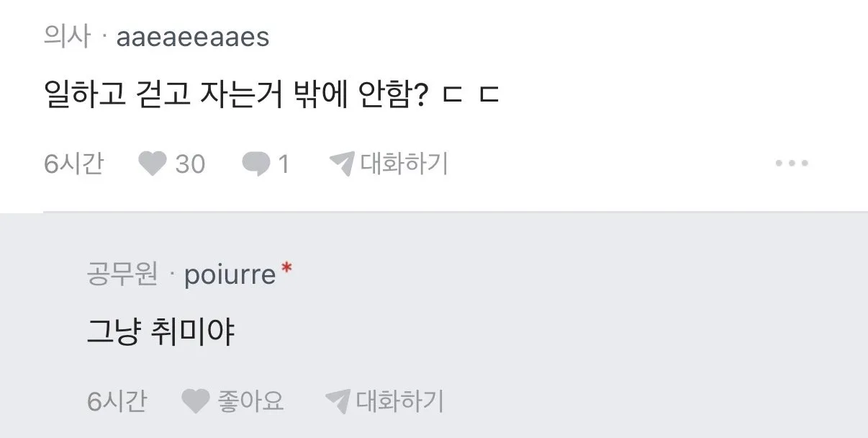Open 대화하기 on the first comment
868x438 pixels.
[x=402, y=164]
